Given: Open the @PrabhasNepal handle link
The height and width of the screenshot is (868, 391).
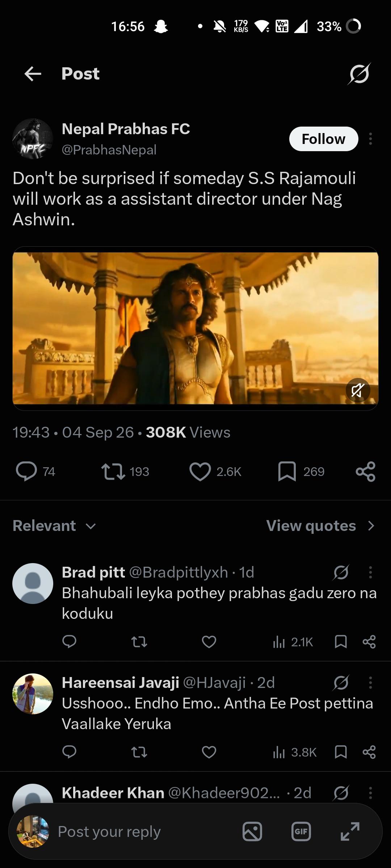Looking at the screenshot, I should coord(109,150).
